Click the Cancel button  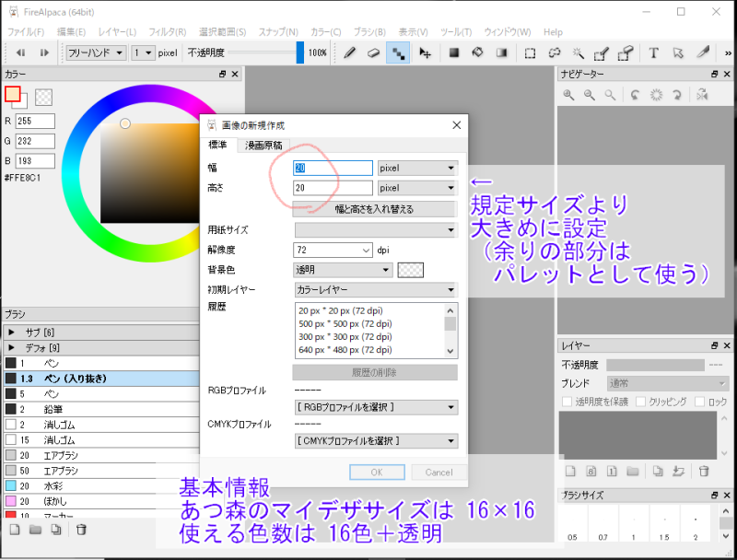(439, 472)
